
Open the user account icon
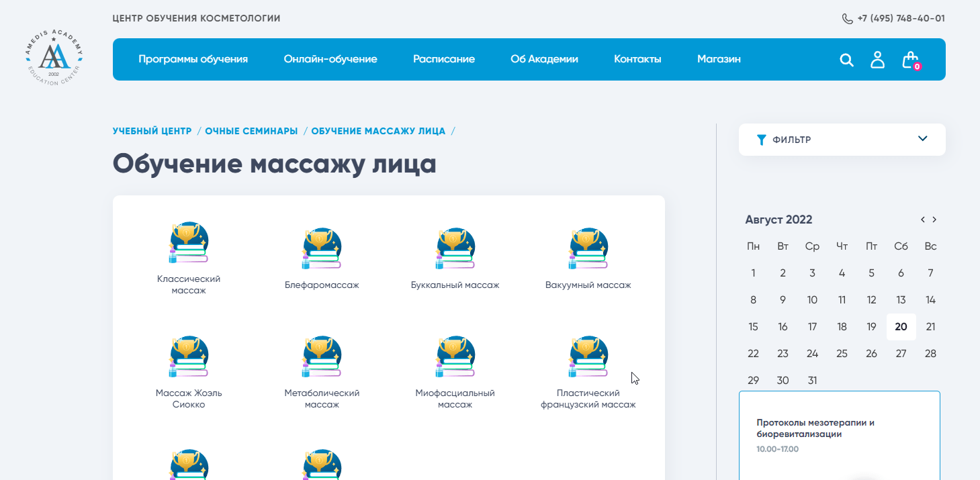click(877, 60)
